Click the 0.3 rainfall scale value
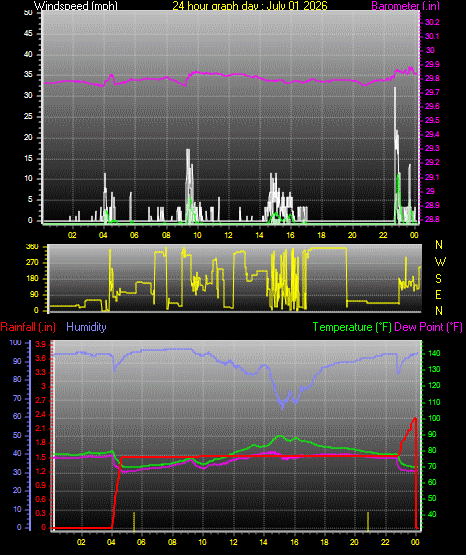The height and width of the screenshot is (555, 466). pos(41,513)
